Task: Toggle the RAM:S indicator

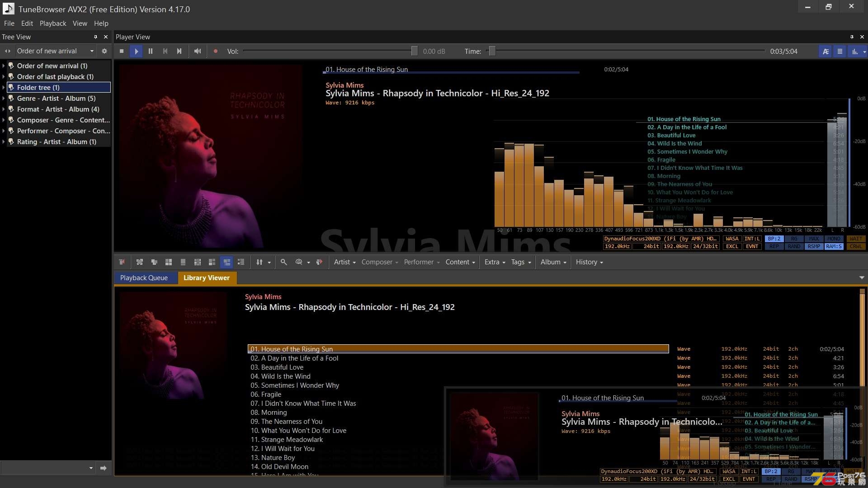Action: tap(834, 247)
